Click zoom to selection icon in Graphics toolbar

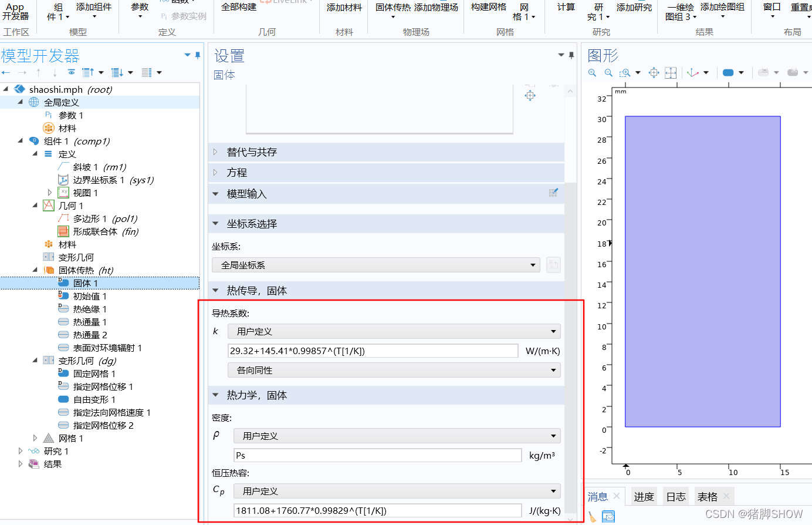[654, 73]
